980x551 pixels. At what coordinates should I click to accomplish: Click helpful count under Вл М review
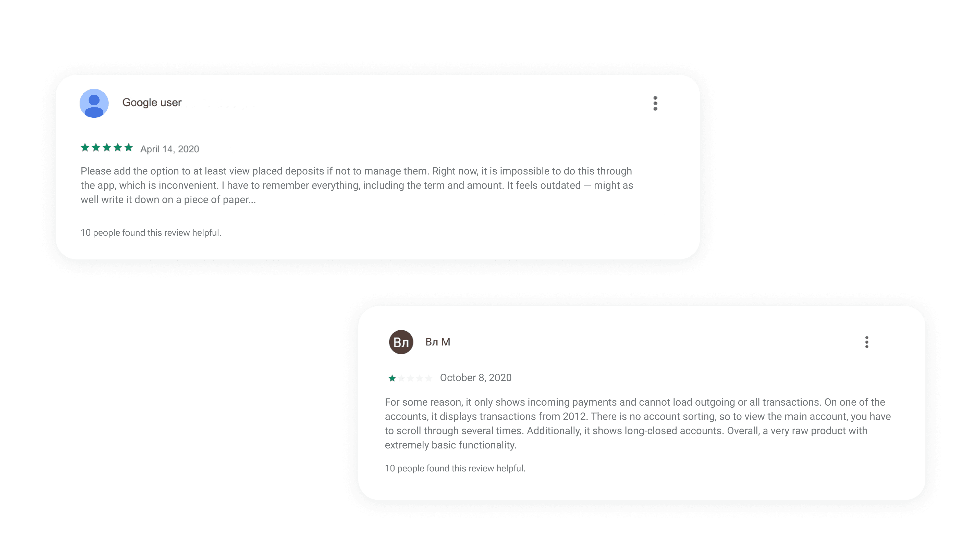[x=455, y=468]
